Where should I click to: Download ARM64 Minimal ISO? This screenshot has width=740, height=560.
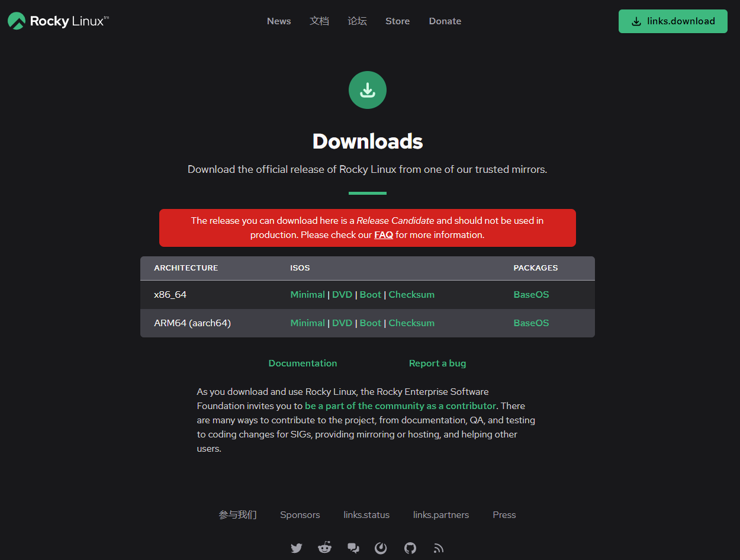tap(307, 323)
